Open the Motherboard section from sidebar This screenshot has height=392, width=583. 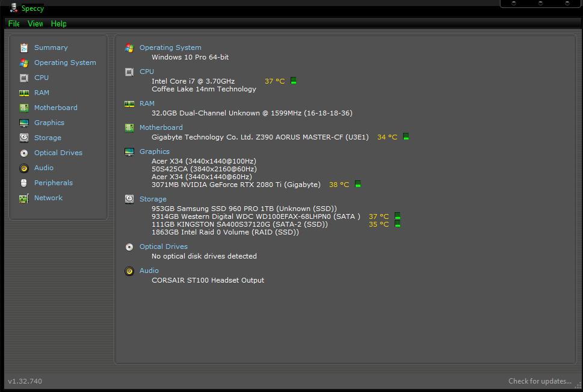[x=56, y=108]
